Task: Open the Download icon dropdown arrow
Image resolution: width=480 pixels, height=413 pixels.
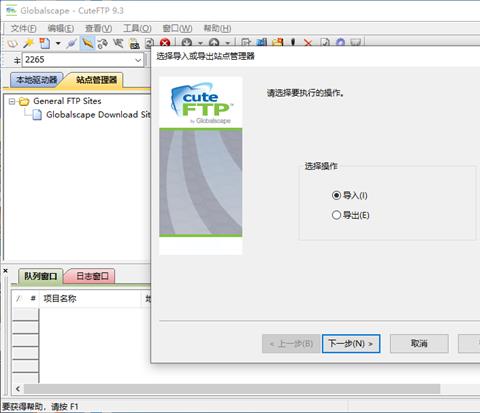Action: pyautogui.click(x=200, y=43)
